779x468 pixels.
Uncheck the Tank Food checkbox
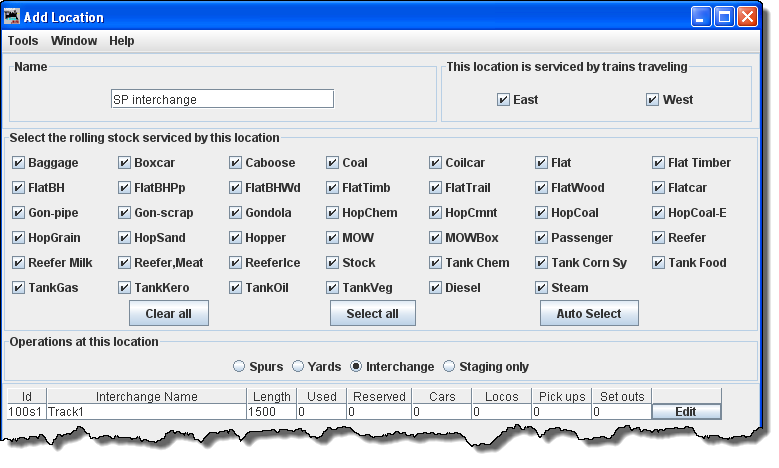click(659, 263)
